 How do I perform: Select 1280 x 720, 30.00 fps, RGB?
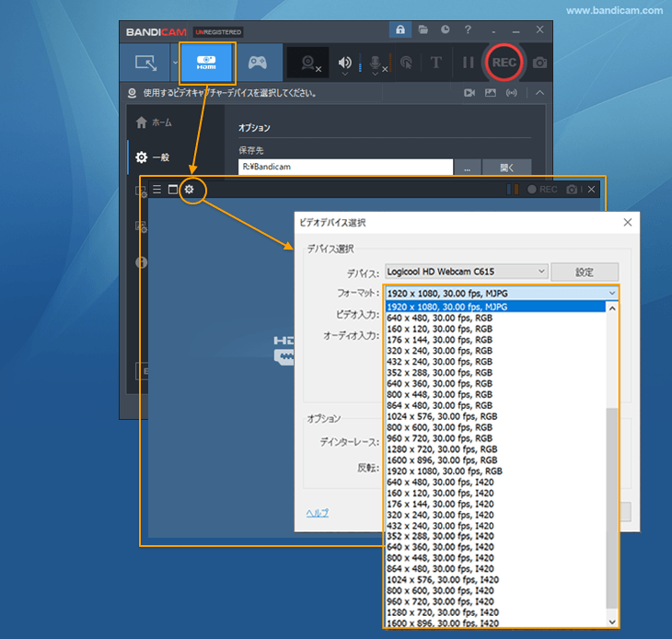tap(495, 449)
